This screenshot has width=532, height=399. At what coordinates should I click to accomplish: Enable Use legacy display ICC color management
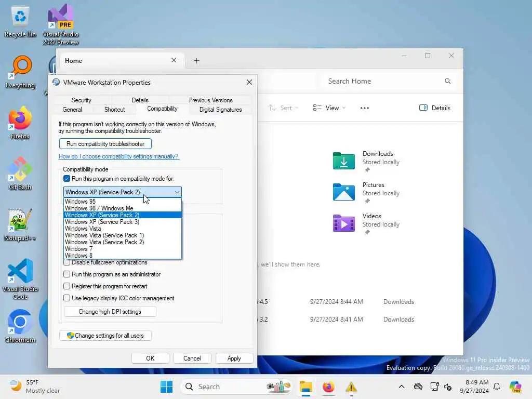click(67, 298)
